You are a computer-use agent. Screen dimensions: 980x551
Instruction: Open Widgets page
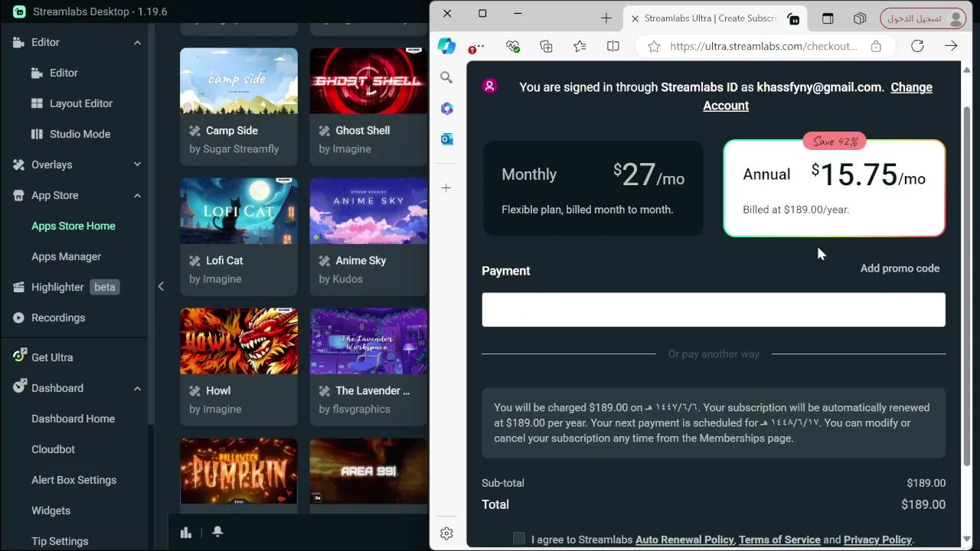click(x=51, y=510)
